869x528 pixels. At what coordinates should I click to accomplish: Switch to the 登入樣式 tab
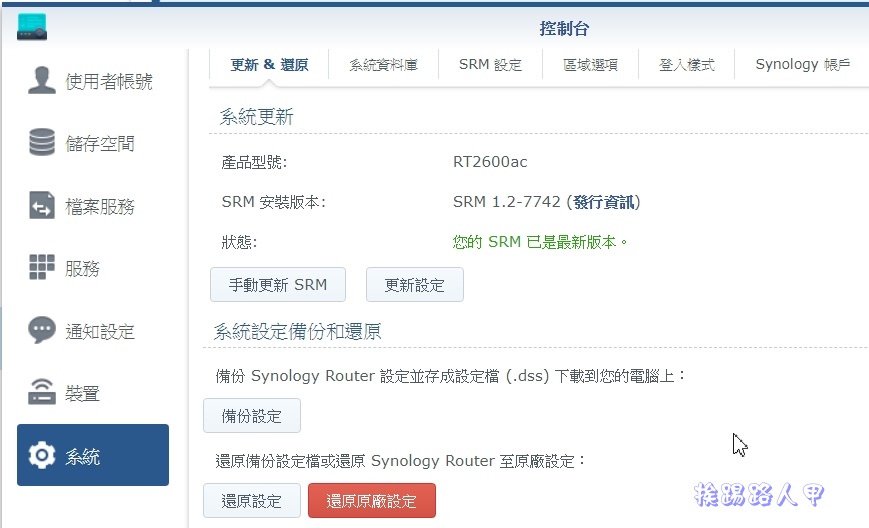tap(687, 65)
